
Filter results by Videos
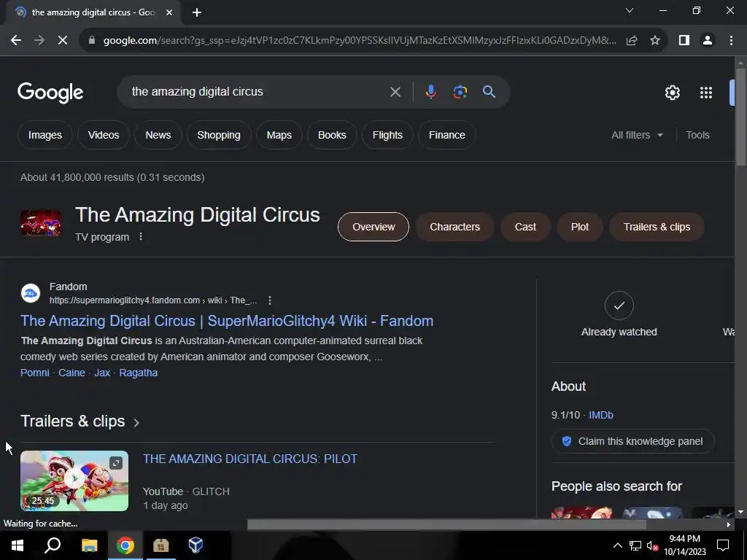[104, 135]
